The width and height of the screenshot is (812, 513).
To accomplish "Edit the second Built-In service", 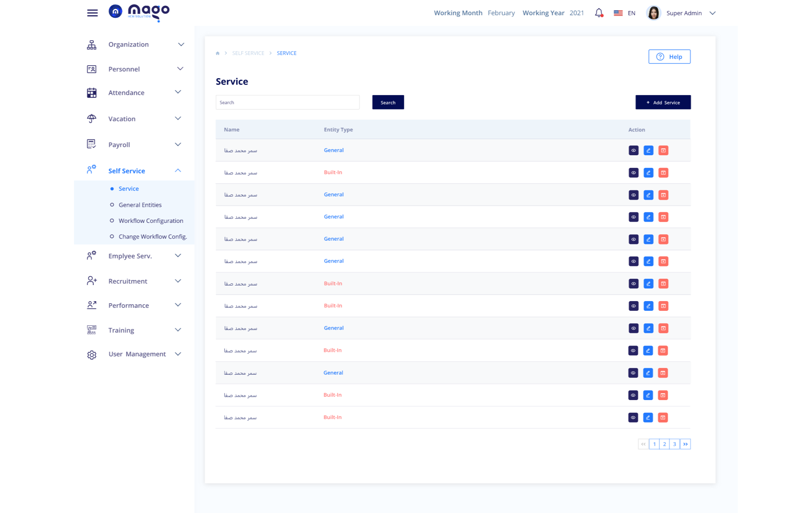I will [x=648, y=283].
